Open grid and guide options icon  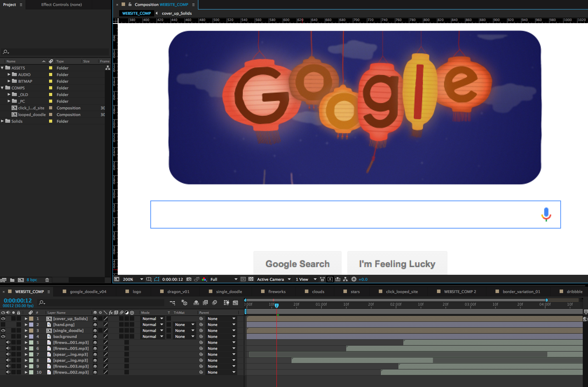(x=149, y=279)
